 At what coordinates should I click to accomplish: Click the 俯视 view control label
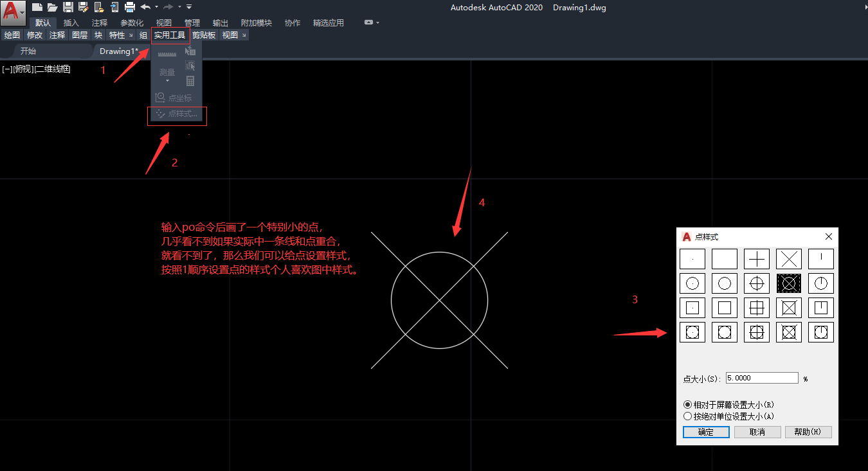(x=23, y=69)
